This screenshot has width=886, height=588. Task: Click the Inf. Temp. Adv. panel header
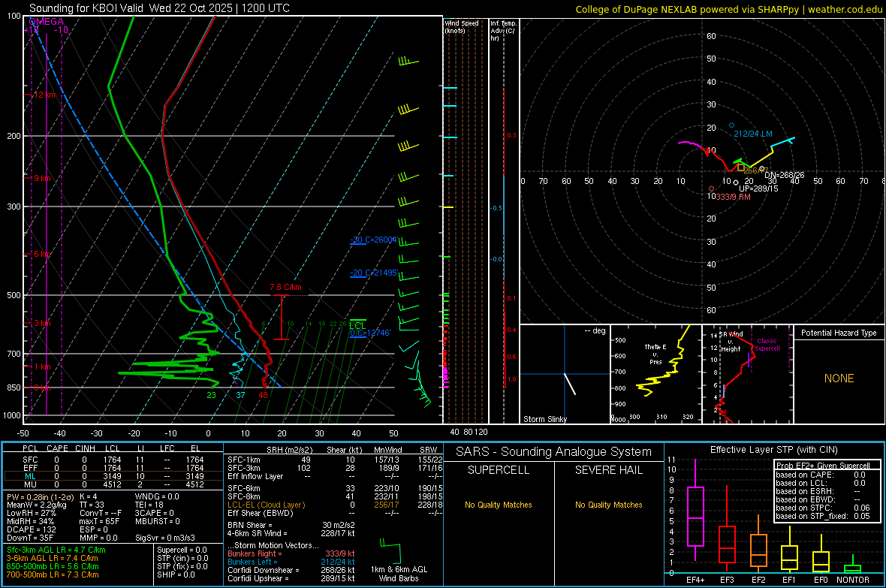503,31
